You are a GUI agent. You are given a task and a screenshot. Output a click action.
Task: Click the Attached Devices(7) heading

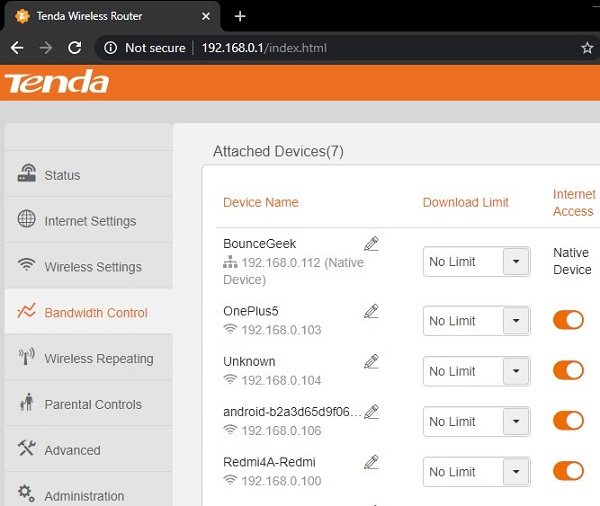[x=278, y=151]
